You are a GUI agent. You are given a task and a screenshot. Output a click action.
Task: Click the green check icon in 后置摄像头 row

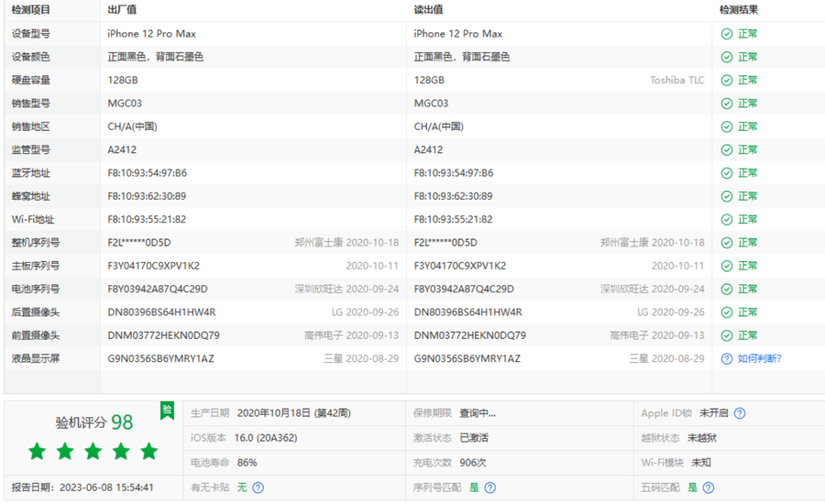click(x=727, y=312)
